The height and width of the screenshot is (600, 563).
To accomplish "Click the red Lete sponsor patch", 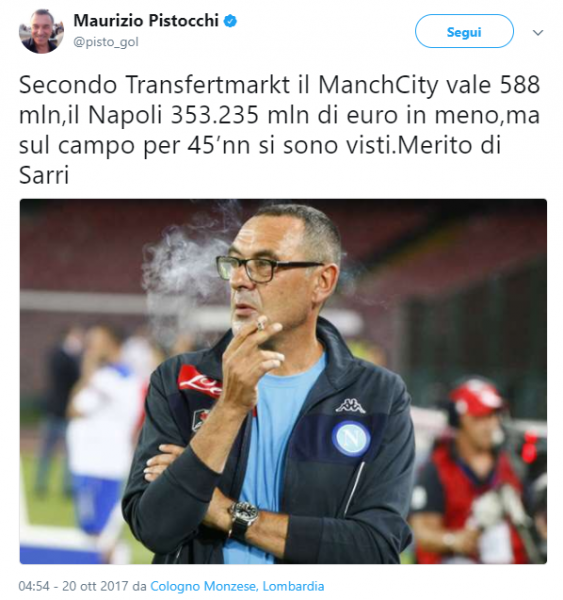I will [199, 380].
